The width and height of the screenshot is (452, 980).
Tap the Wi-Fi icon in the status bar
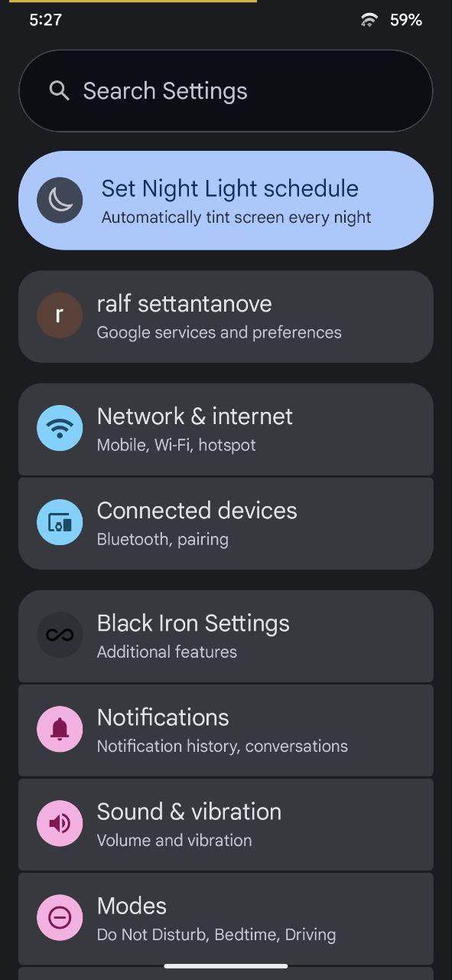pyautogui.click(x=369, y=21)
